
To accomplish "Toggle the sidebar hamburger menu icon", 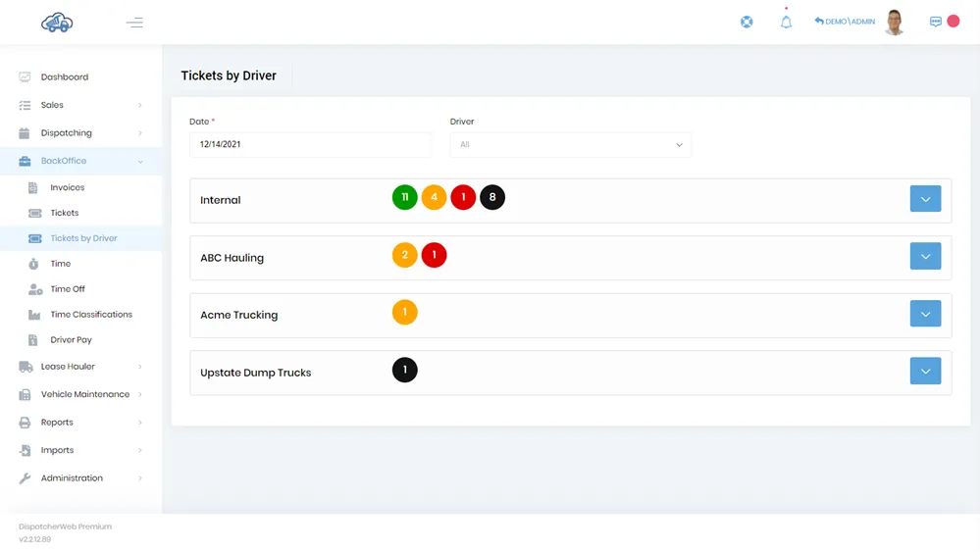I will (134, 24).
